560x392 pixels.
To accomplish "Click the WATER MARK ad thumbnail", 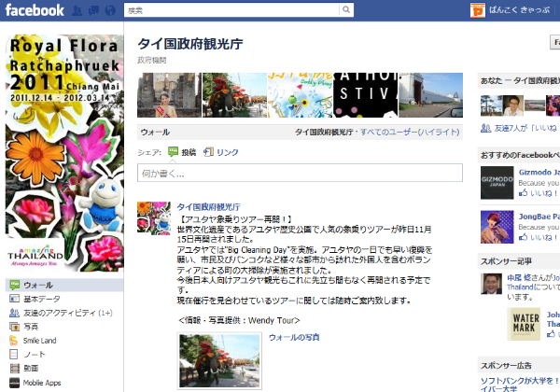I will 524,324.
